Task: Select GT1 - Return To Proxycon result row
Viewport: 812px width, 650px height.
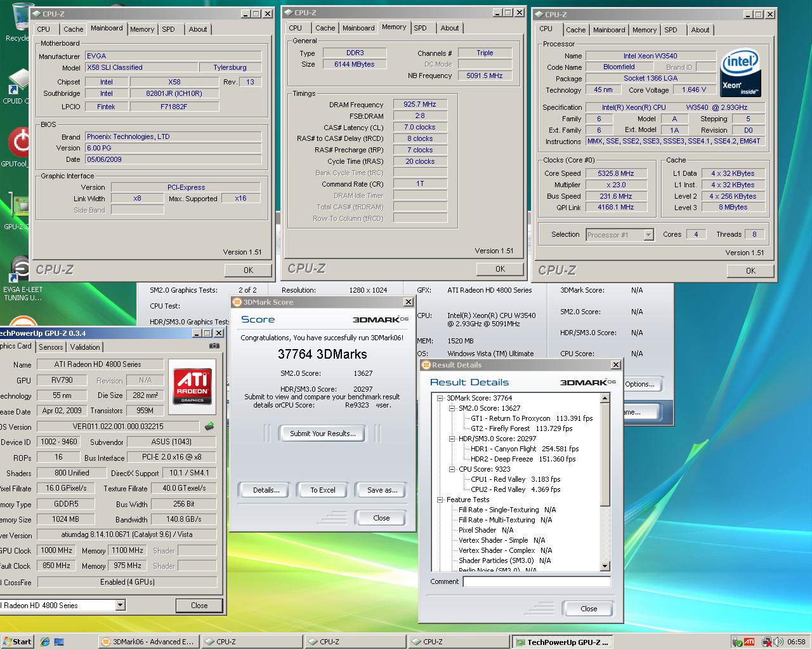Action: pos(532,418)
